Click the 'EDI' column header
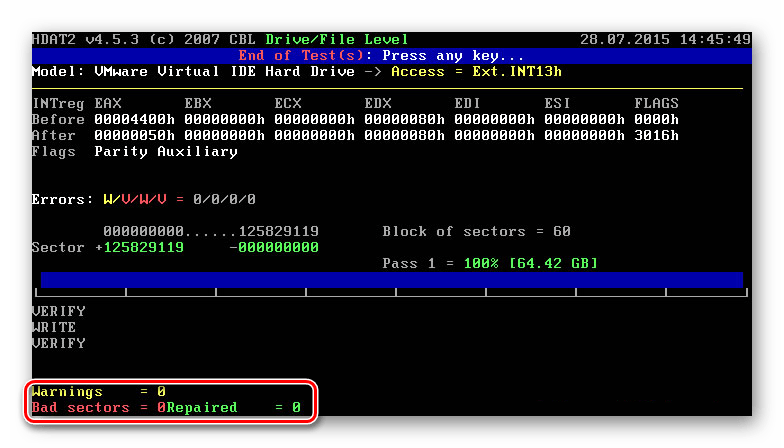Image resolution: width=784 pixels, height=448 pixels. tap(468, 104)
